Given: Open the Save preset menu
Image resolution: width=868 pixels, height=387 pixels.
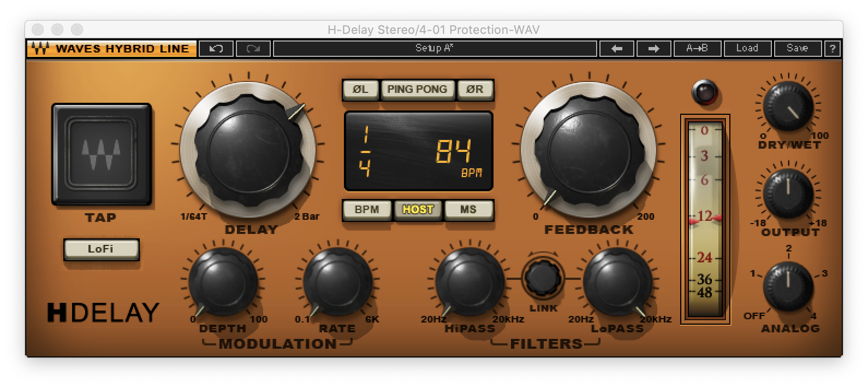Looking at the screenshot, I should click(x=798, y=49).
